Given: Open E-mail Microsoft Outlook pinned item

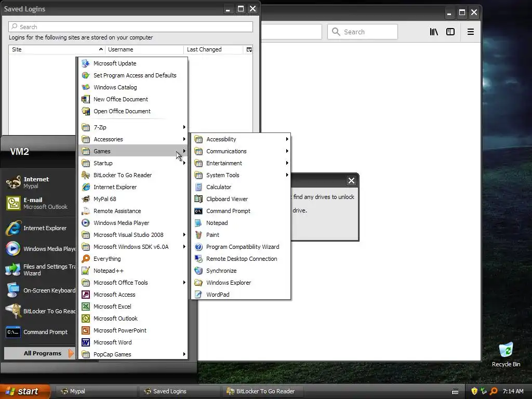Looking at the screenshot, I should (39, 203).
